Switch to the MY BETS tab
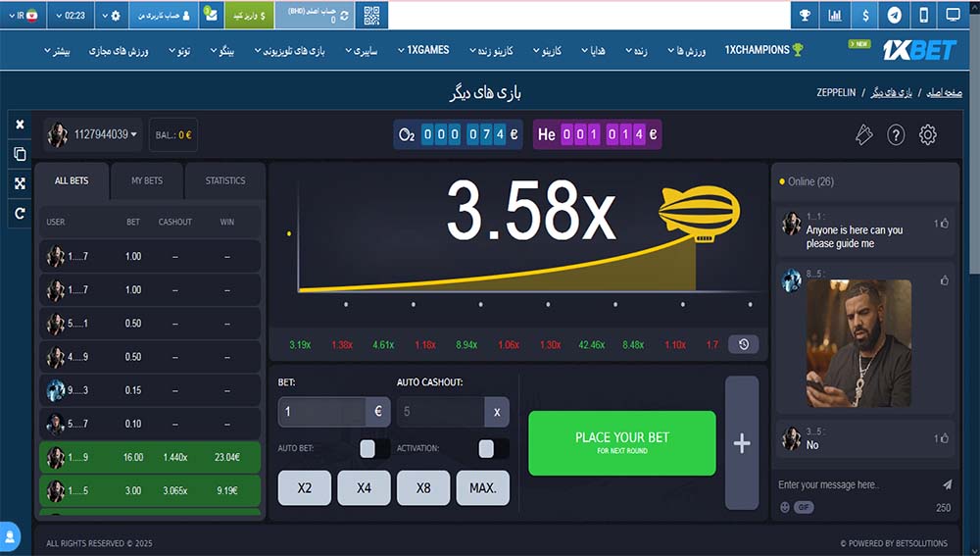This screenshot has width=980, height=556. 147,180
